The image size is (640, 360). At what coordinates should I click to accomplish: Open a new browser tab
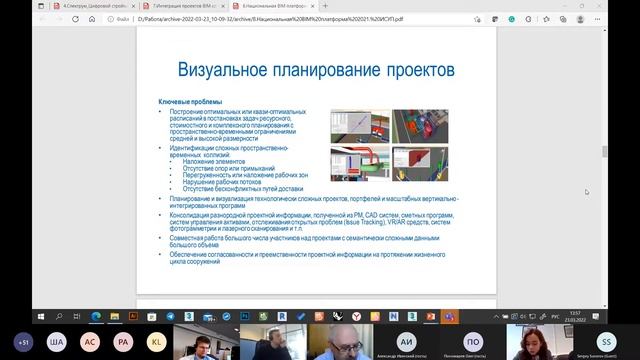coord(325,6)
